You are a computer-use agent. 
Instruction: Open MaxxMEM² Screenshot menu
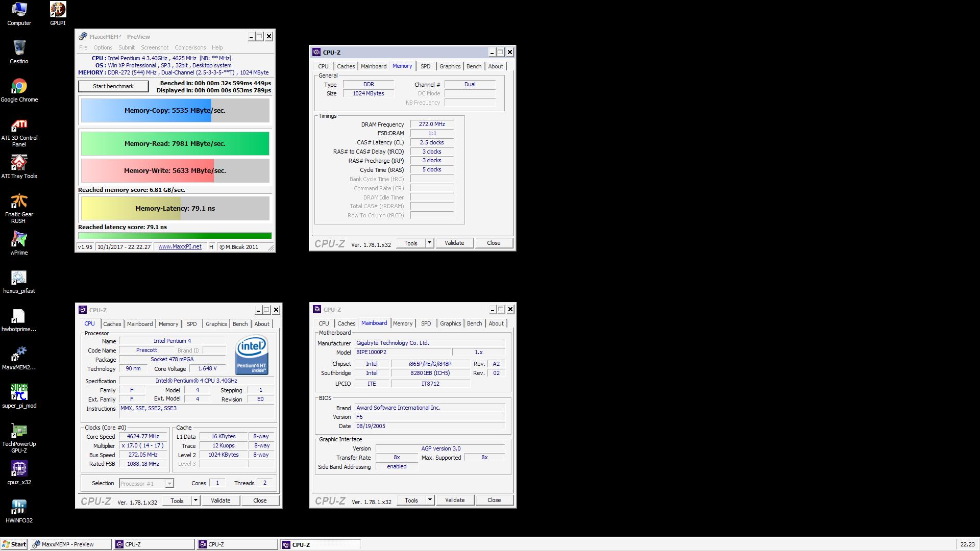tap(155, 47)
